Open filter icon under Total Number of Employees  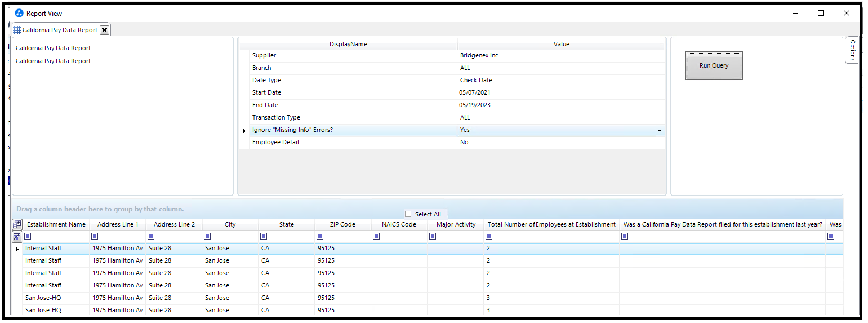pyautogui.click(x=489, y=237)
